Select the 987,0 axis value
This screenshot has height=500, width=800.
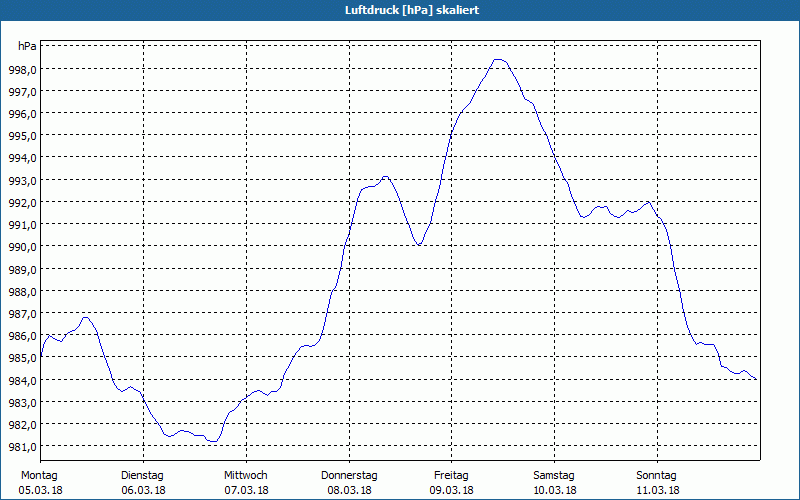tap(22, 313)
